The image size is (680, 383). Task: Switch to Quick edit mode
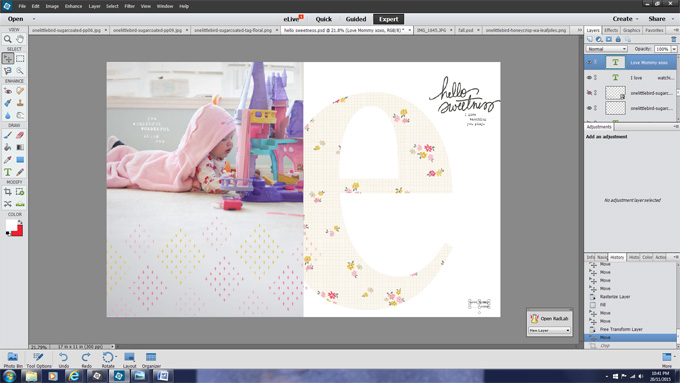[324, 19]
